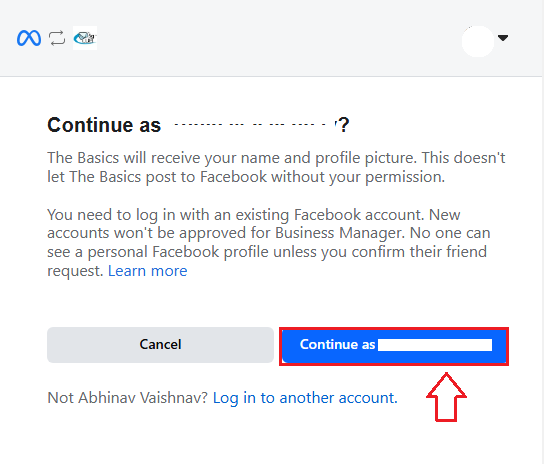Click The Basics permission paragraph
This screenshot has width=544, height=464.
(x=276, y=167)
